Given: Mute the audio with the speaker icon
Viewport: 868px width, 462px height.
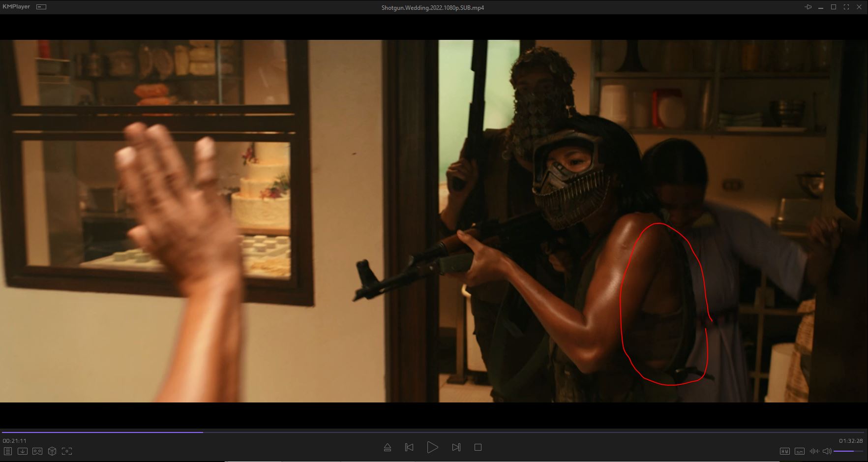Looking at the screenshot, I should 827,451.
